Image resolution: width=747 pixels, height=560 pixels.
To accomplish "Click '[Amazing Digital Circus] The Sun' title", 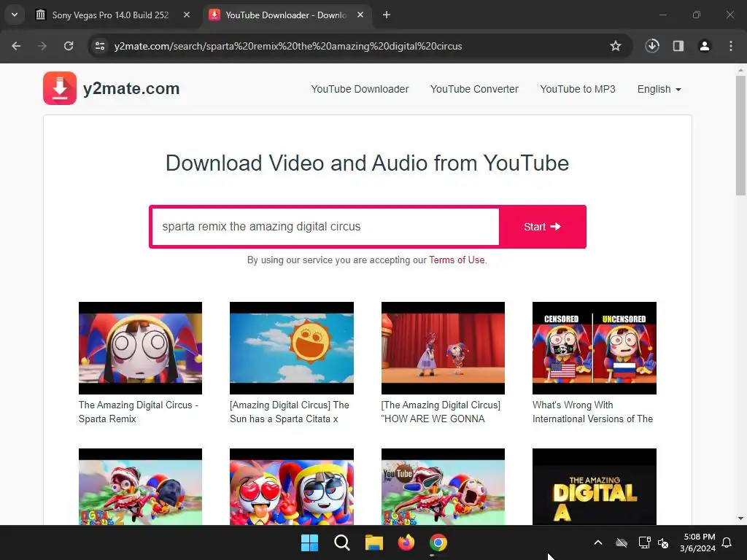I will 290,412.
